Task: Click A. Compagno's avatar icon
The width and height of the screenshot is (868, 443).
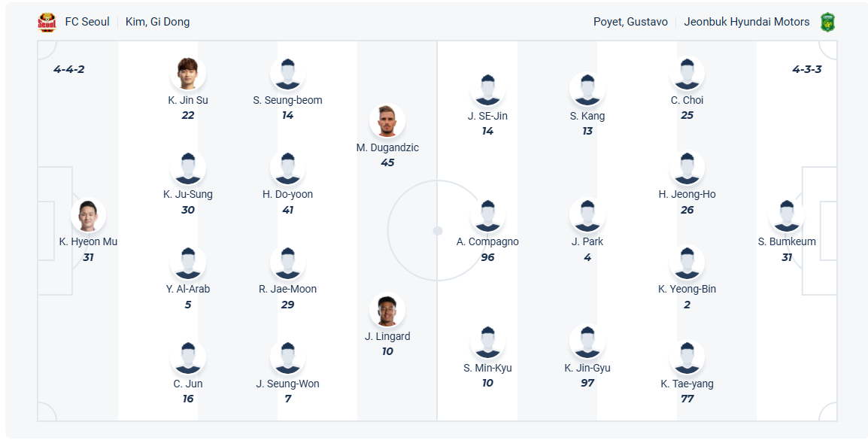Action: click(x=487, y=216)
